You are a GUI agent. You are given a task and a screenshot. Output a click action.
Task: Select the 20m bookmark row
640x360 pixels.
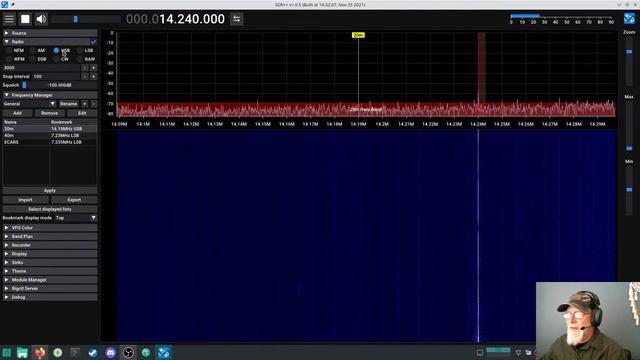(50, 129)
